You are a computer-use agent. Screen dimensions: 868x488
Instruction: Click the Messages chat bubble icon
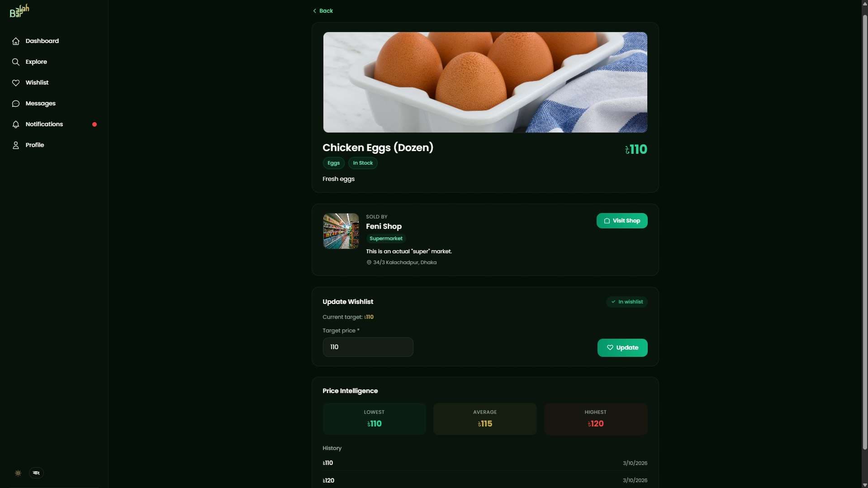click(16, 104)
